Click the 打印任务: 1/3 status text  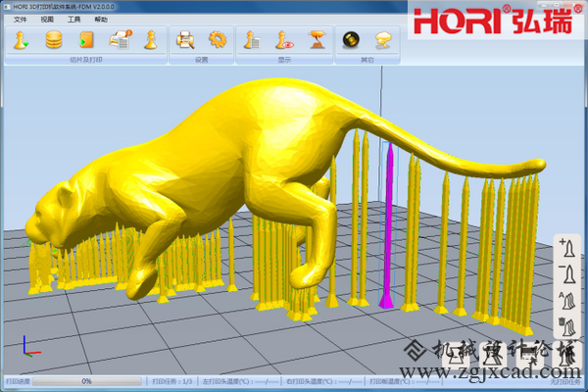(x=172, y=381)
